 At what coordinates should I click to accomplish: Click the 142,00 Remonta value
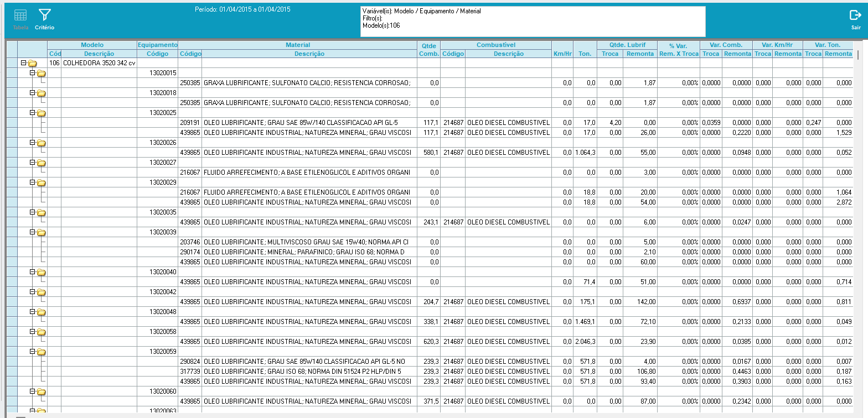point(640,302)
